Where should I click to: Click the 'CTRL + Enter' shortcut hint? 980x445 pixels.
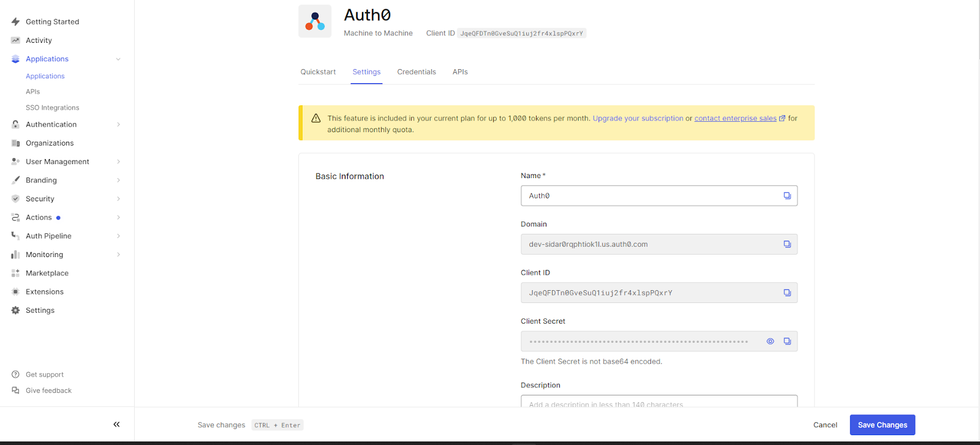277,425
